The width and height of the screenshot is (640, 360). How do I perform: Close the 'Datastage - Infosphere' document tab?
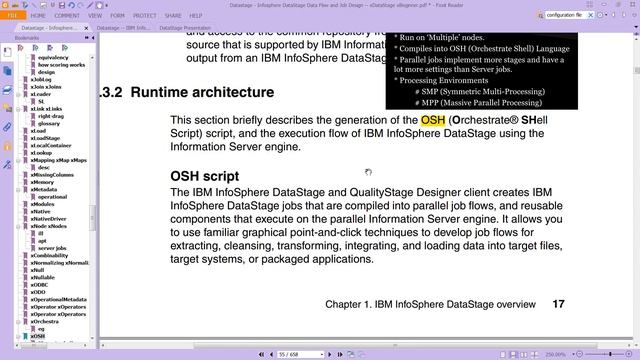pyautogui.click(x=86, y=28)
